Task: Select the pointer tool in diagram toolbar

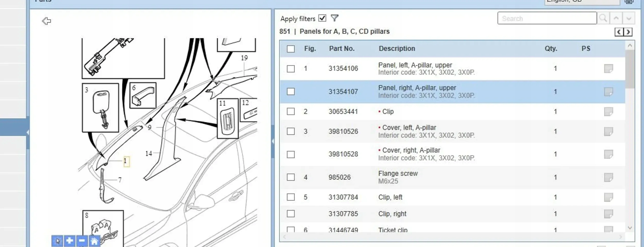Action: (57, 241)
